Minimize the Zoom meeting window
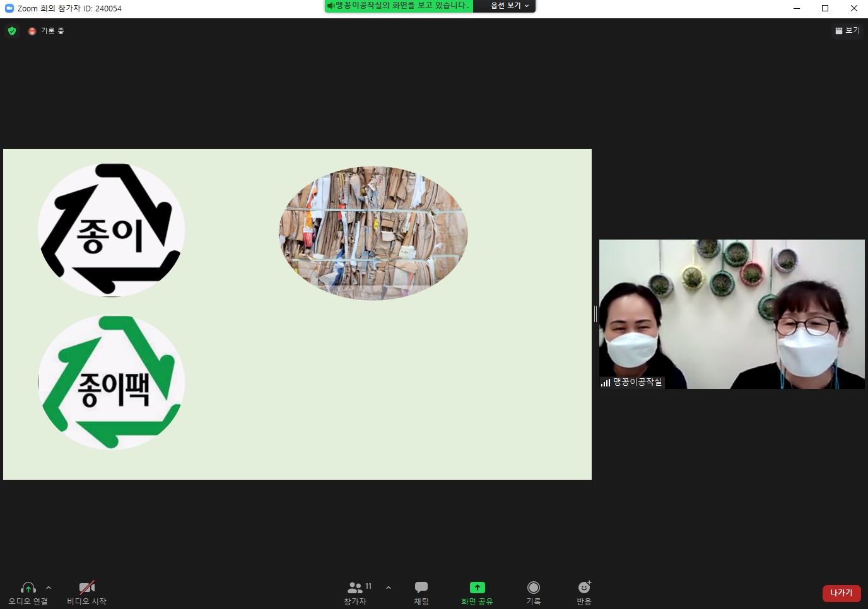This screenshot has height=609, width=868. pos(796,8)
